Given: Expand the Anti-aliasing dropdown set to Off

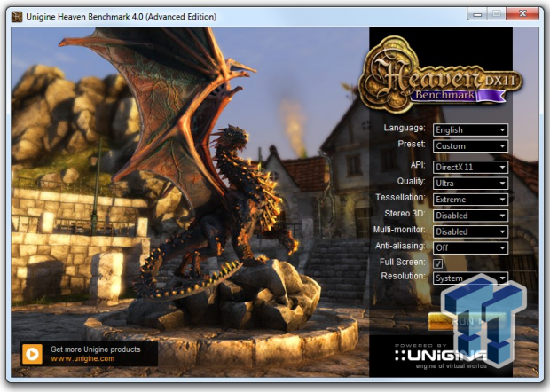Looking at the screenshot, I should pyautogui.click(x=470, y=248).
